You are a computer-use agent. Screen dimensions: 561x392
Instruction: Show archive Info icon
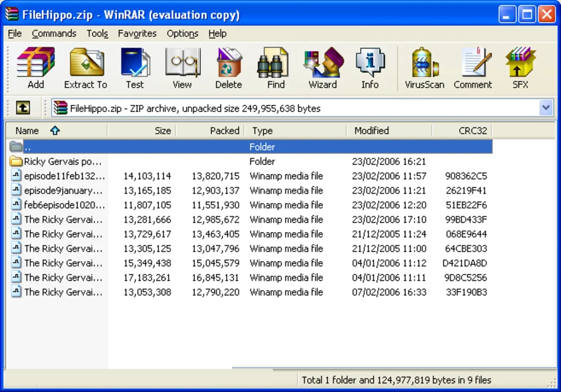(370, 63)
